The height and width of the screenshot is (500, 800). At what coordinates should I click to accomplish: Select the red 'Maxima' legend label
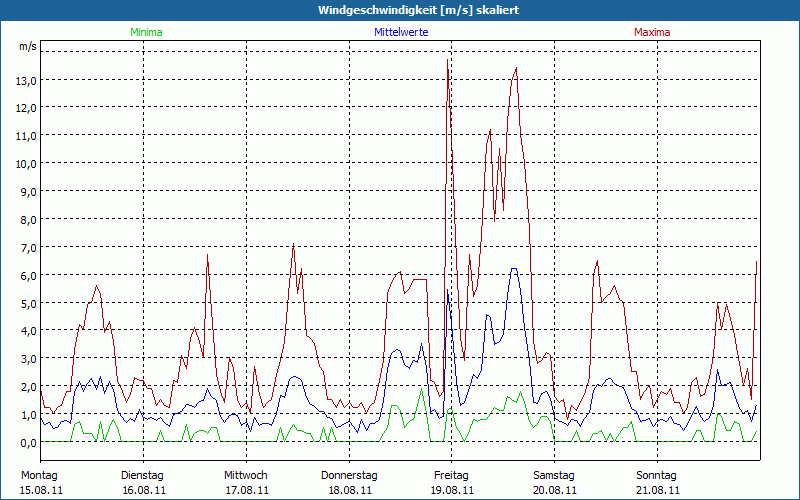pos(652,32)
